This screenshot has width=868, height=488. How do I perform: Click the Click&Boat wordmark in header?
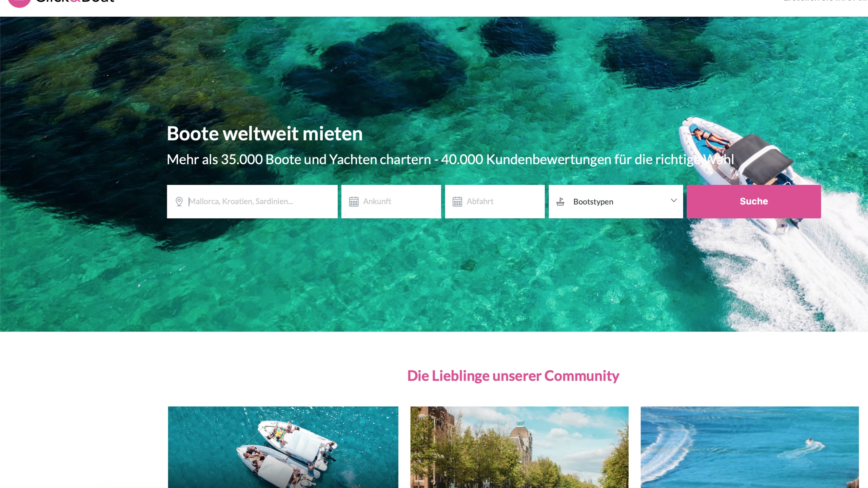tap(75, 1)
